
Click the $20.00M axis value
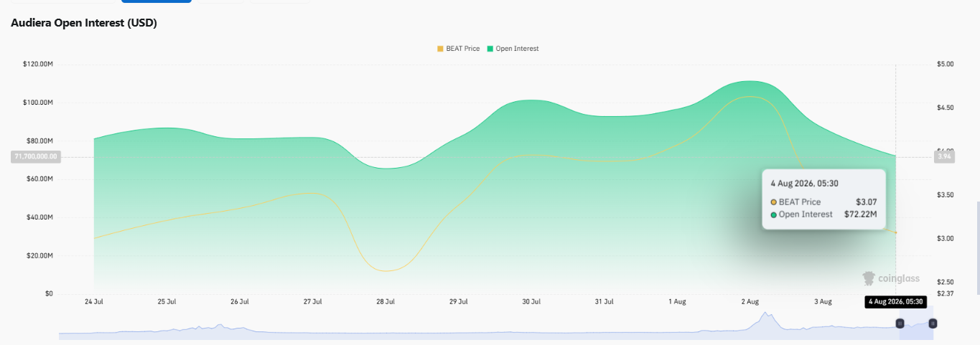(39, 256)
